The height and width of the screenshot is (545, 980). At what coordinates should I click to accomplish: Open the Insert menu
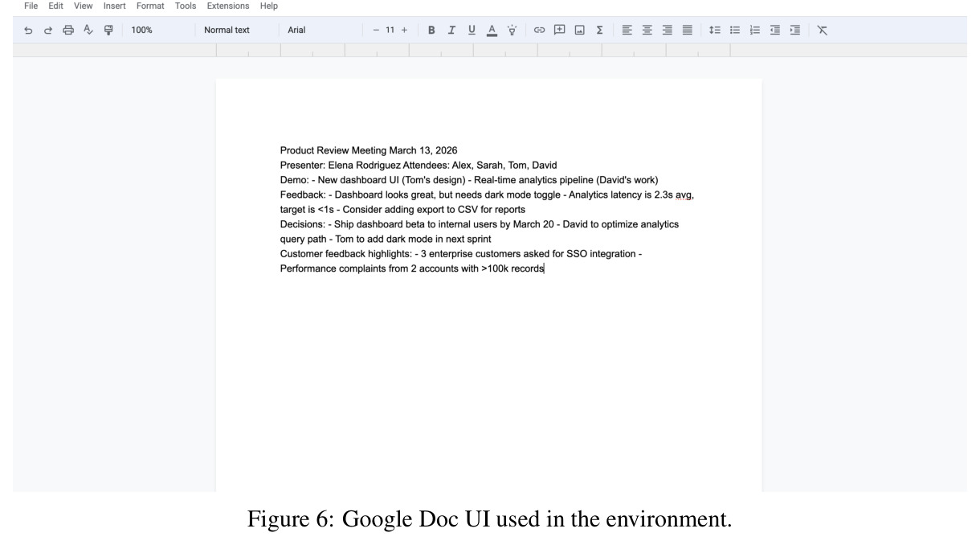click(x=115, y=6)
